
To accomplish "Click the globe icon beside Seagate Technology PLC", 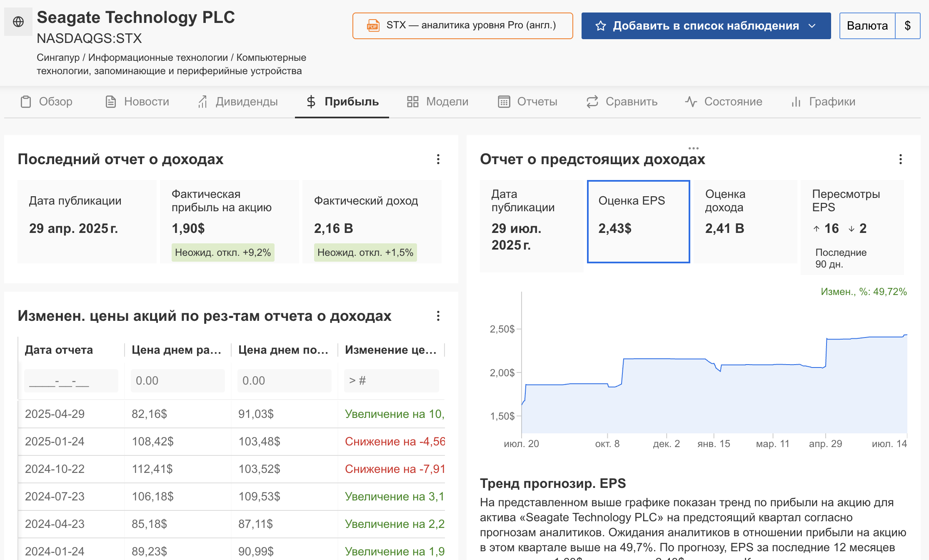I will point(18,22).
